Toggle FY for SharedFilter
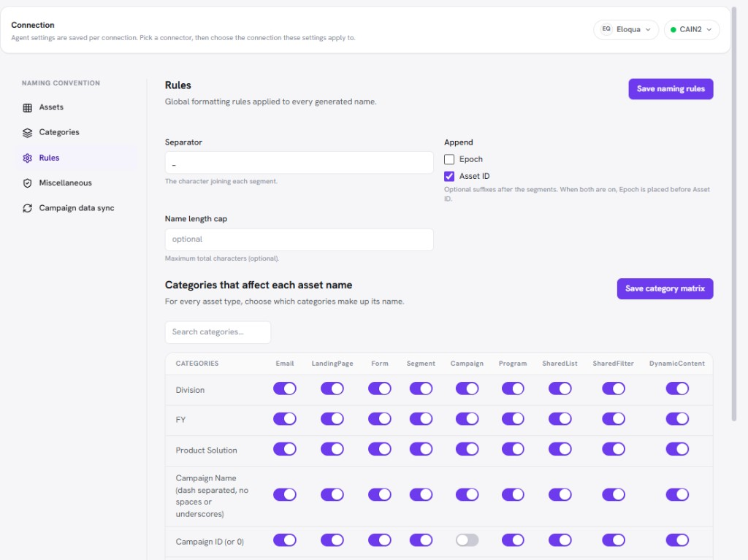 pos(614,419)
